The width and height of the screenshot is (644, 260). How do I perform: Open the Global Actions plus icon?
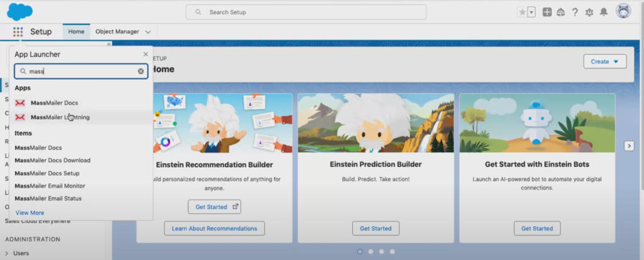pyautogui.click(x=547, y=12)
